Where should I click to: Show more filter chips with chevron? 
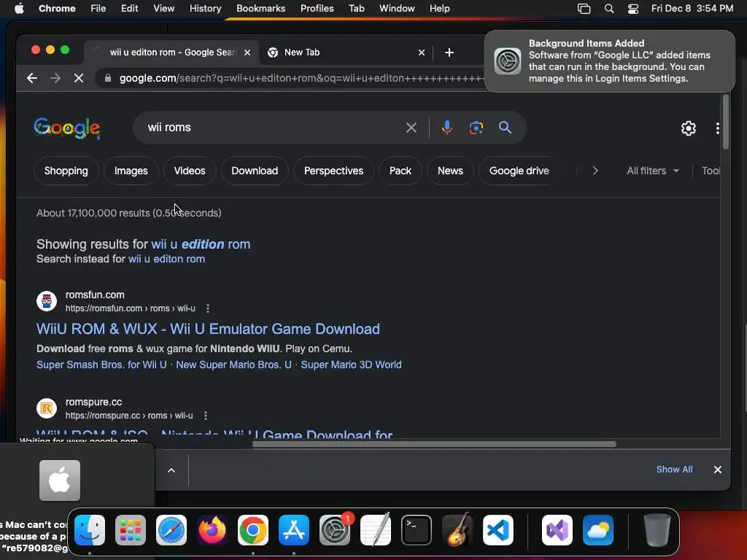(595, 171)
